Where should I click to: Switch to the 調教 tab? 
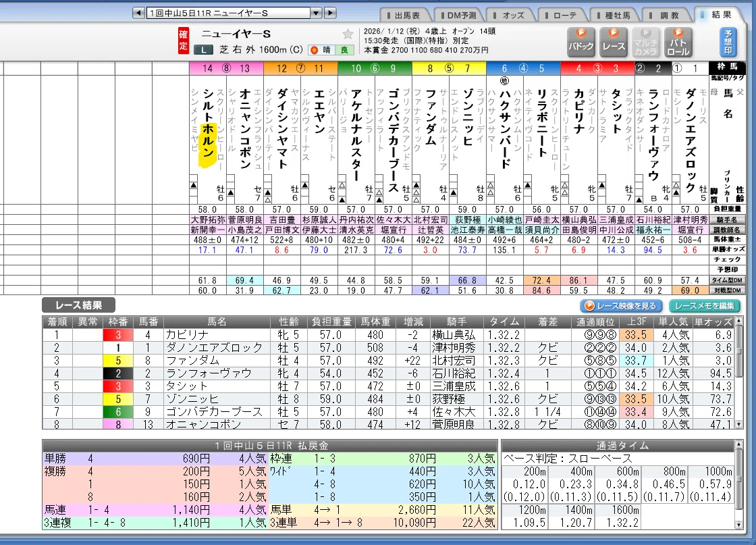coord(669,16)
